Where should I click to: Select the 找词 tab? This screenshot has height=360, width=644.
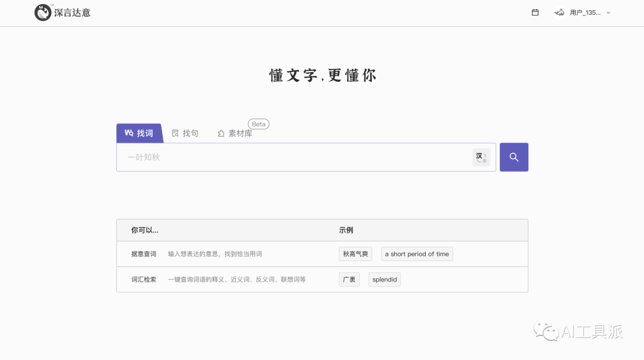pos(139,133)
